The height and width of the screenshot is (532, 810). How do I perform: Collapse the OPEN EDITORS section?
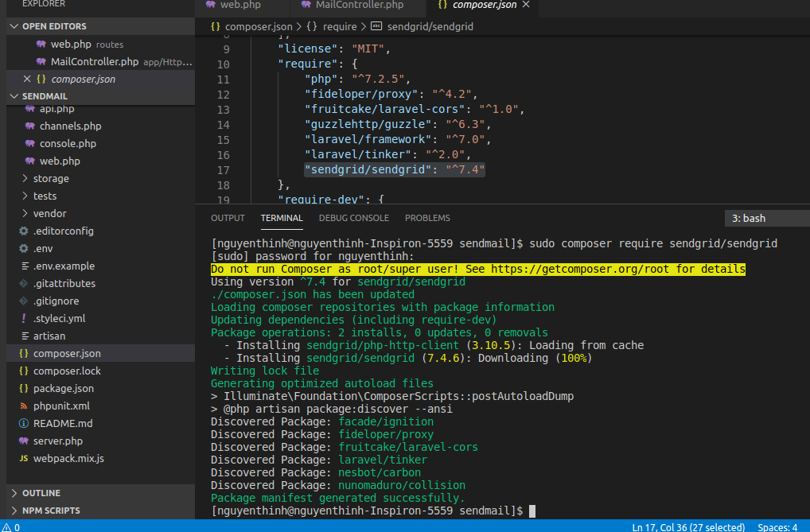pos(14,26)
